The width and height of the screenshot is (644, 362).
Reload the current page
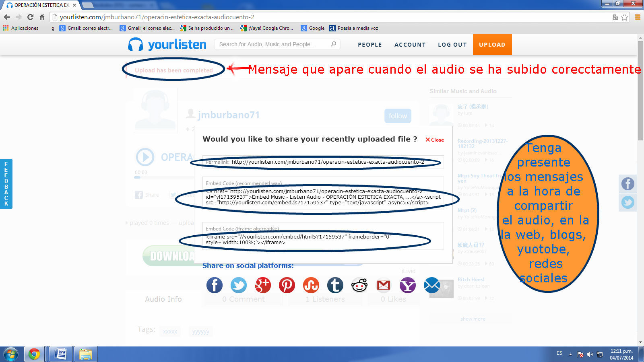tap(30, 17)
